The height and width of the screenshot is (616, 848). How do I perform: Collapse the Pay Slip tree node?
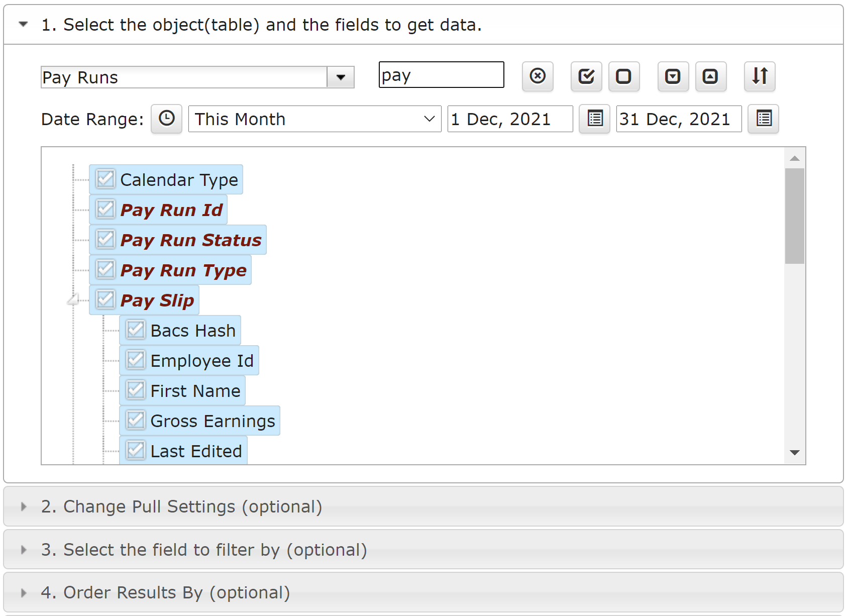[73, 300]
